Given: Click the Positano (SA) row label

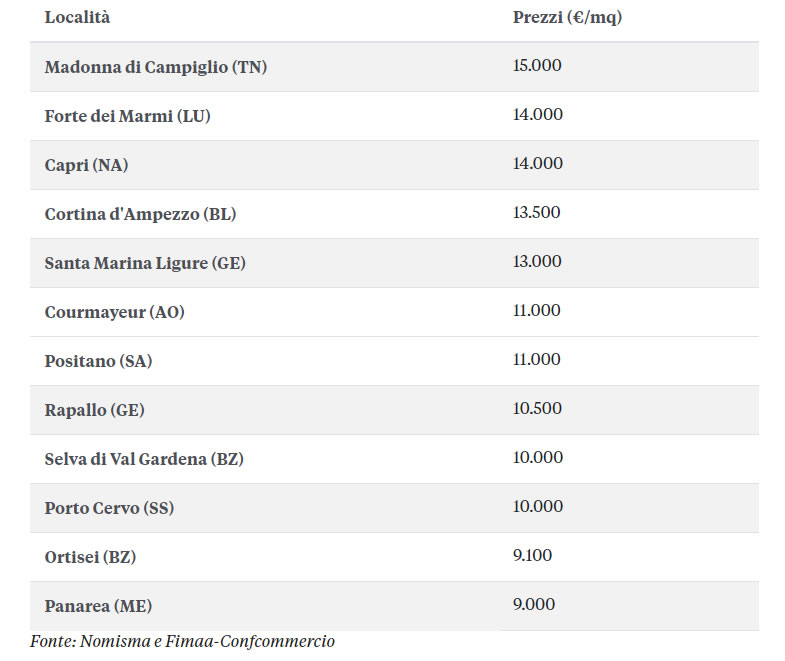Looking at the screenshot, I should 98,361.
